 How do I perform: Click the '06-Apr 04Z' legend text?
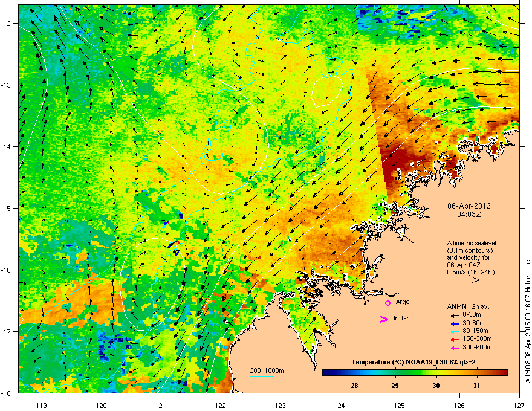463,265
